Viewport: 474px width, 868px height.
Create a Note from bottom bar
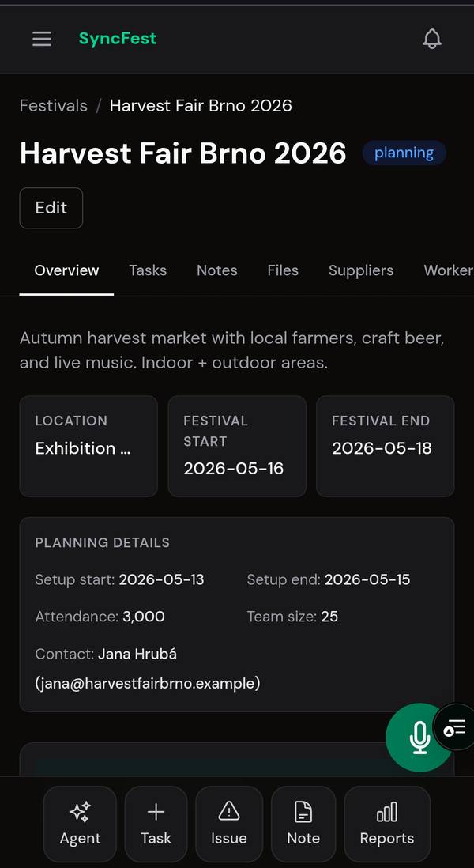(303, 823)
